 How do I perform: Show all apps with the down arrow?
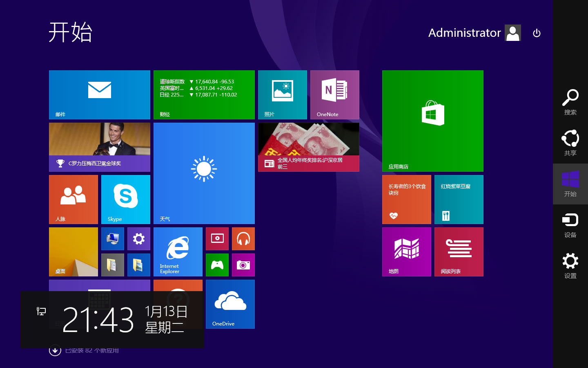(55, 350)
